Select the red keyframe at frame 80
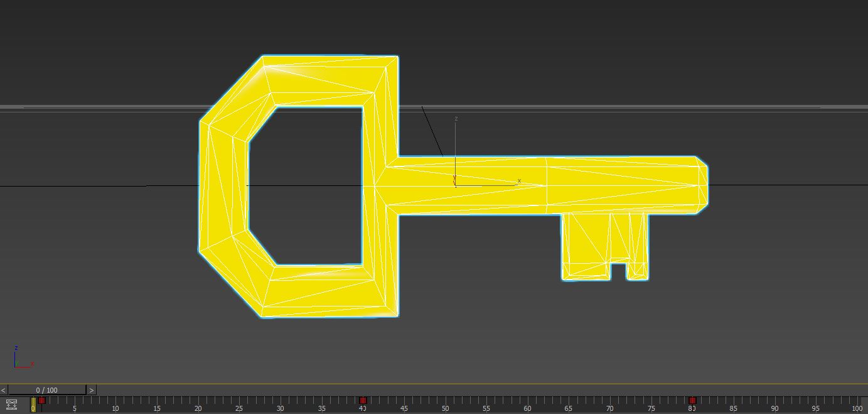This screenshot has height=414, width=868. [x=692, y=400]
